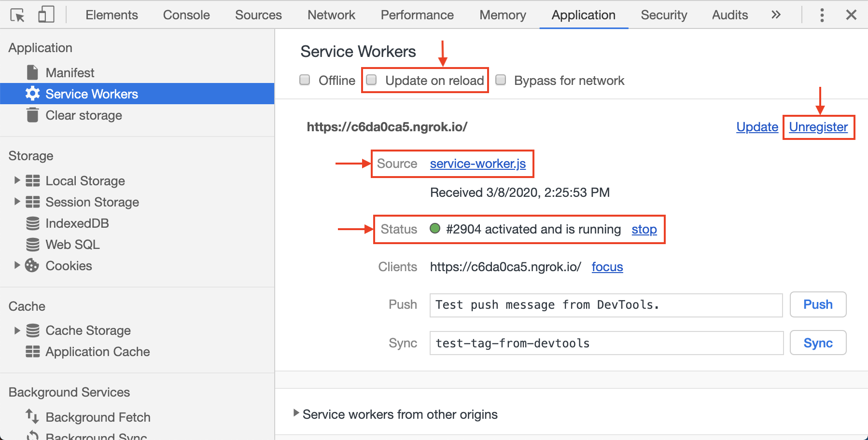This screenshot has width=868, height=440.
Task: Click the Clear storage trash icon
Action: [32, 115]
